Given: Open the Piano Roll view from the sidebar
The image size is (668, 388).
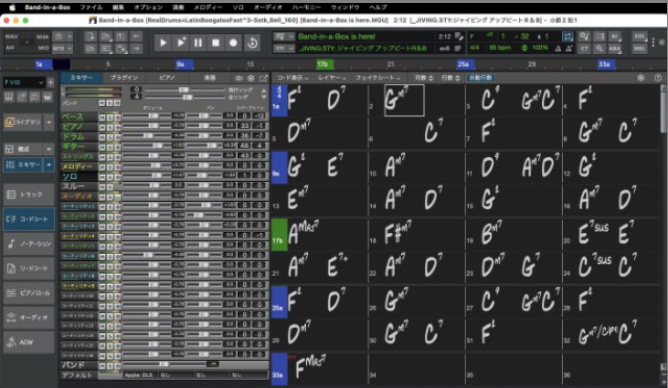Looking at the screenshot, I should (x=29, y=293).
